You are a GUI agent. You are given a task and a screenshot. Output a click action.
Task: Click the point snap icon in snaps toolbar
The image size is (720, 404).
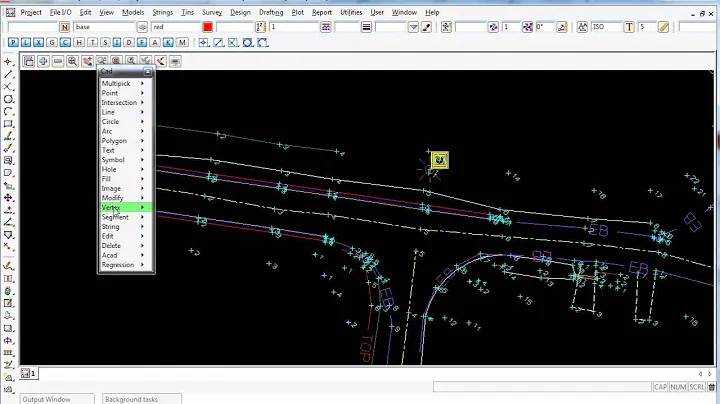click(203, 43)
